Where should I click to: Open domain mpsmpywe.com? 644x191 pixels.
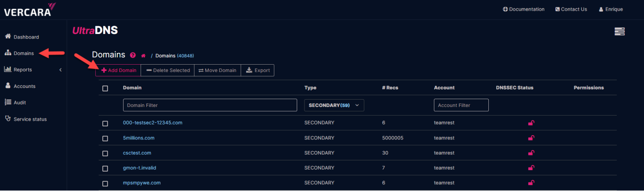[142, 183]
